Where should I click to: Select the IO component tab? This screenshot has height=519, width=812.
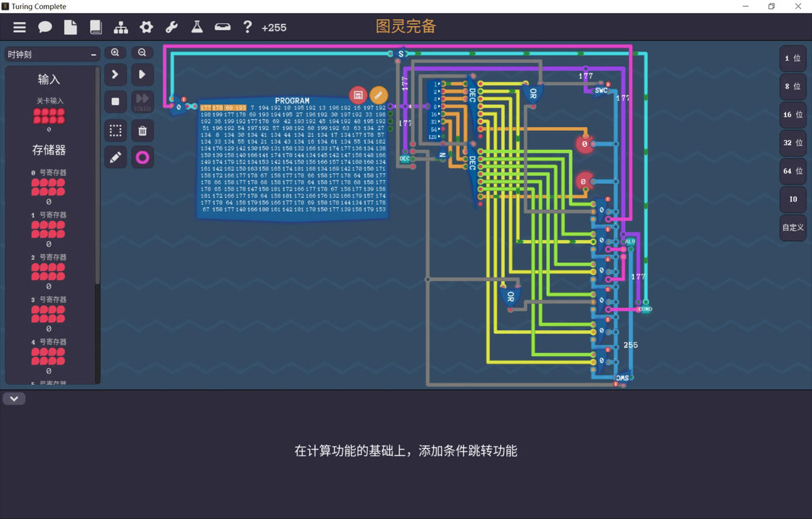coord(793,199)
